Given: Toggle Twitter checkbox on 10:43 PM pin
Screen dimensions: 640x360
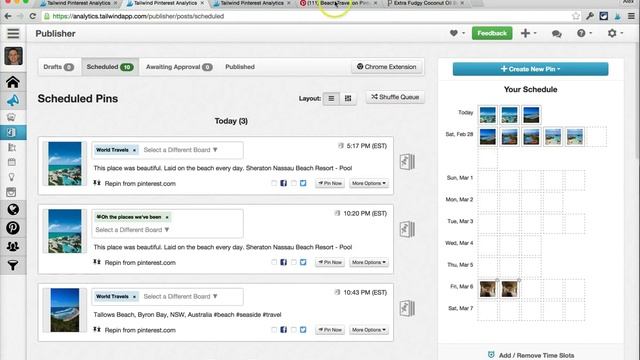Looking at the screenshot, I should coord(294,330).
